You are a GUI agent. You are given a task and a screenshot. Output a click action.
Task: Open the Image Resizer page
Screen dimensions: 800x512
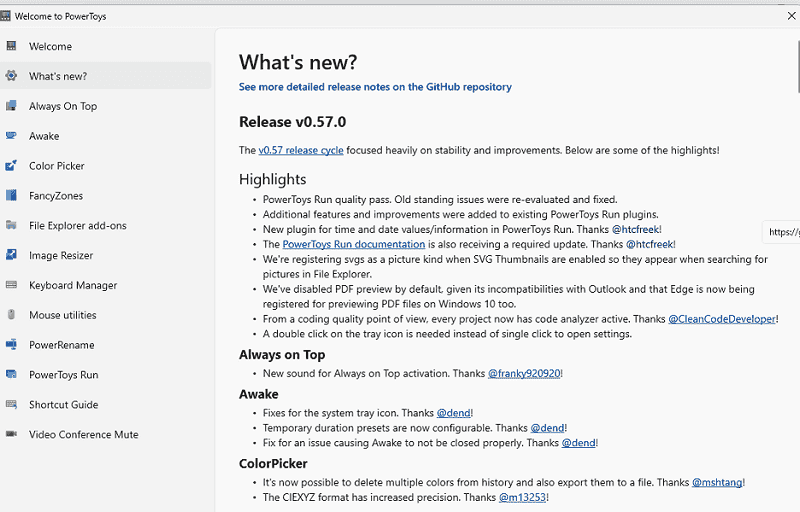pos(106,255)
